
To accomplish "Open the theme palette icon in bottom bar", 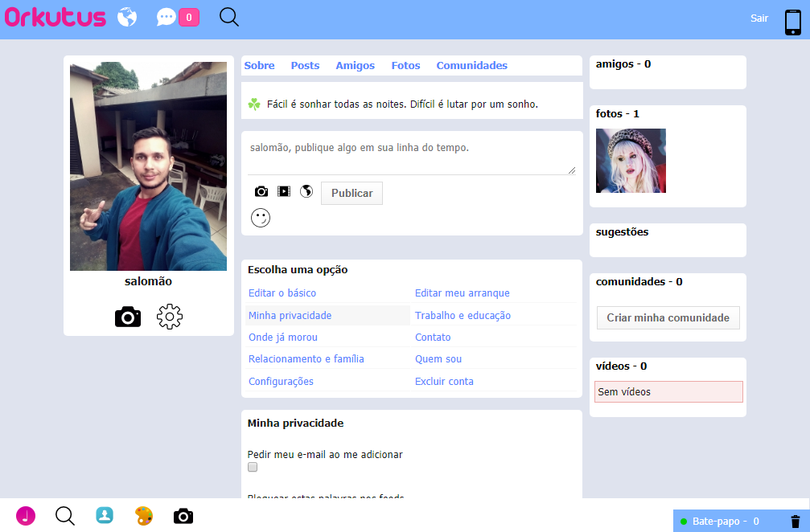I will (143, 516).
